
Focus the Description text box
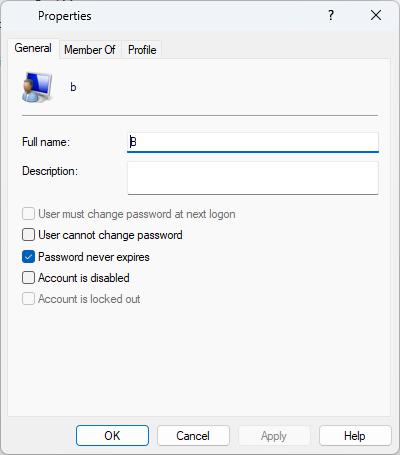[253, 178]
